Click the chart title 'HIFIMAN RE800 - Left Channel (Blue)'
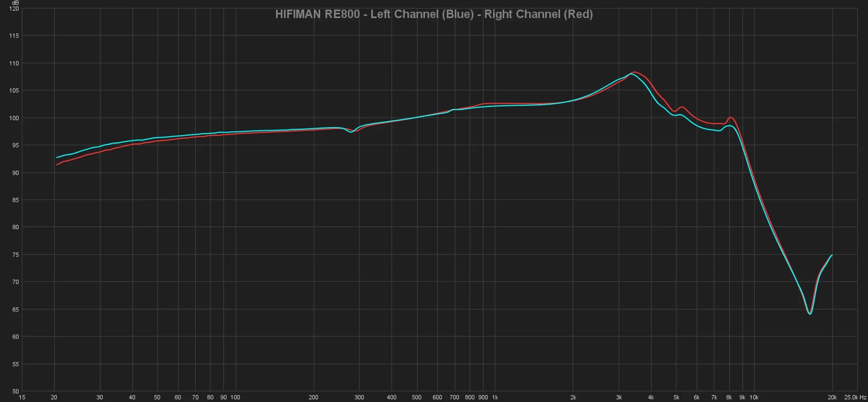 pos(374,14)
